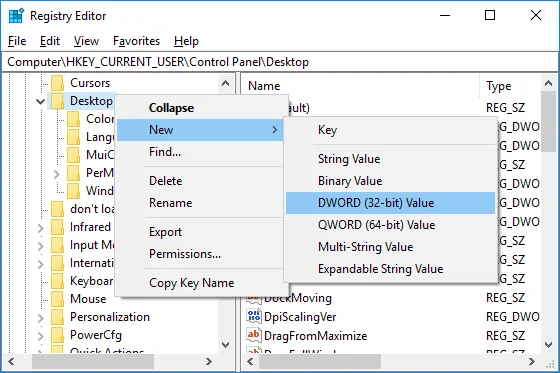
Task: Create a new Expandable String Value
Action: pyautogui.click(x=390, y=269)
